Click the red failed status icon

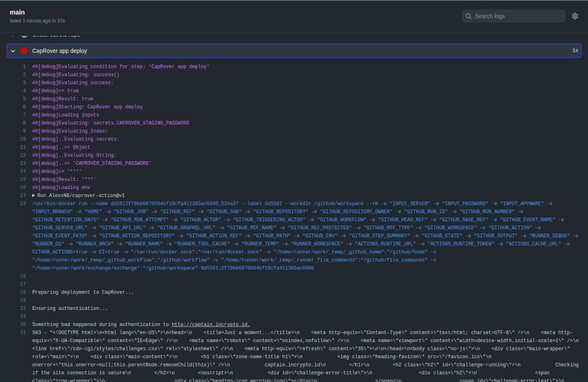[x=24, y=51]
